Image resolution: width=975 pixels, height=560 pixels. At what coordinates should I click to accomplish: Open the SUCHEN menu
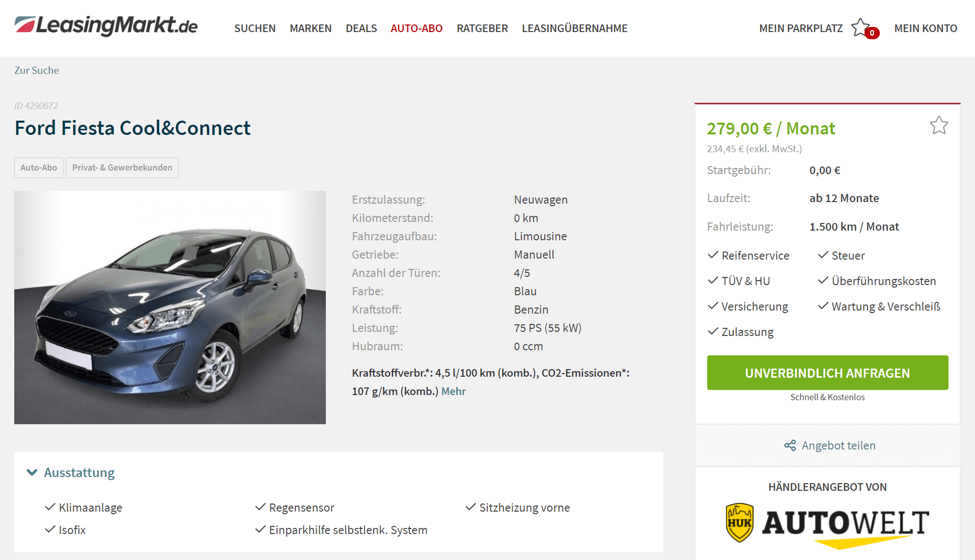coord(255,29)
